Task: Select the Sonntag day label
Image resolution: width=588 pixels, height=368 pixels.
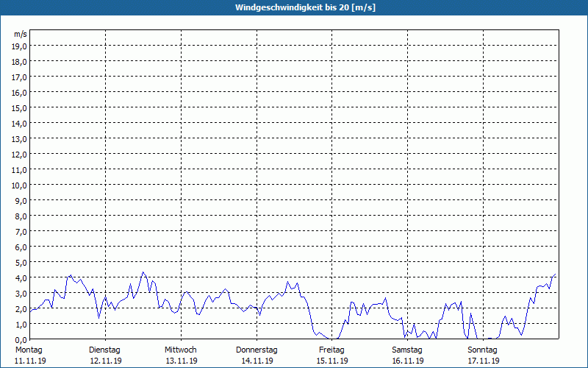Action: click(482, 350)
